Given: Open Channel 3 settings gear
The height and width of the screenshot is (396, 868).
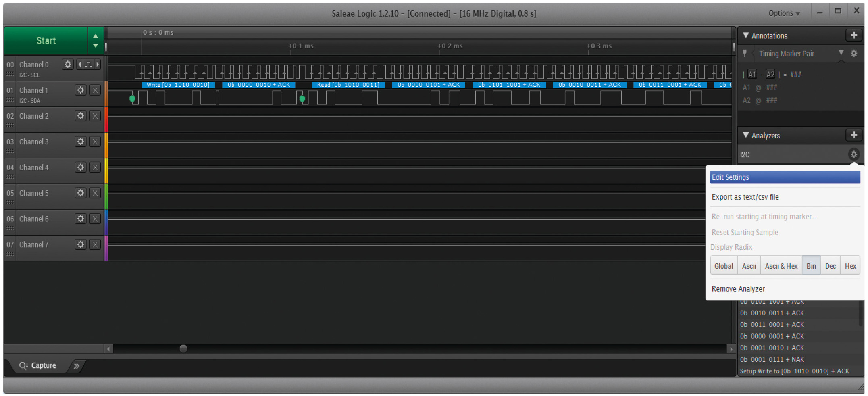Looking at the screenshot, I should coord(81,142).
